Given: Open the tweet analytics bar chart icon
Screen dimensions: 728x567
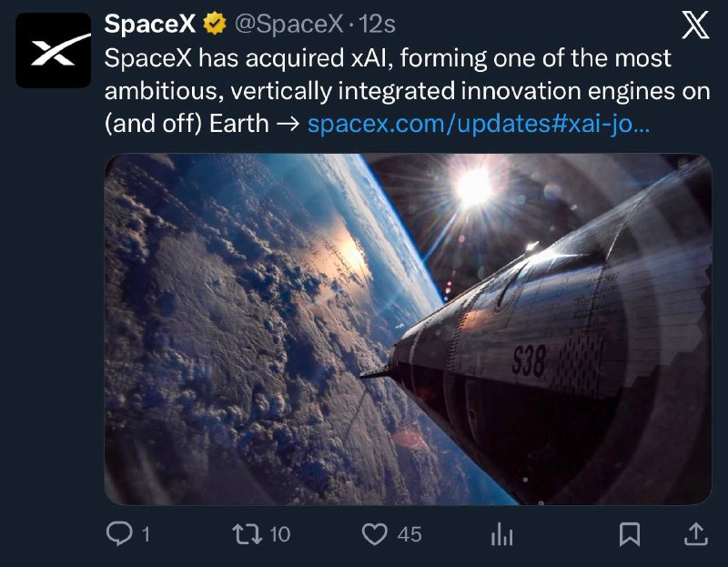Looking at the screenshot, I should pos(502,533).
